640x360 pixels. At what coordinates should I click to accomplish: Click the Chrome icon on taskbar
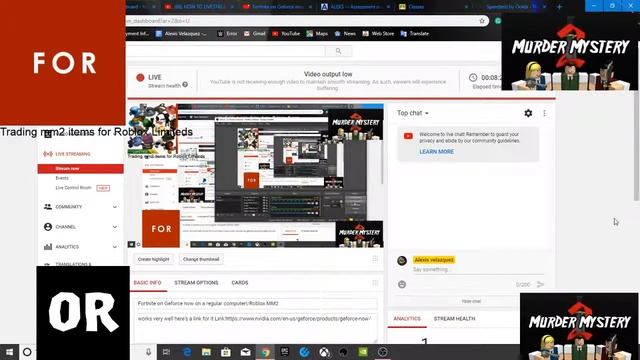[265, 352]
